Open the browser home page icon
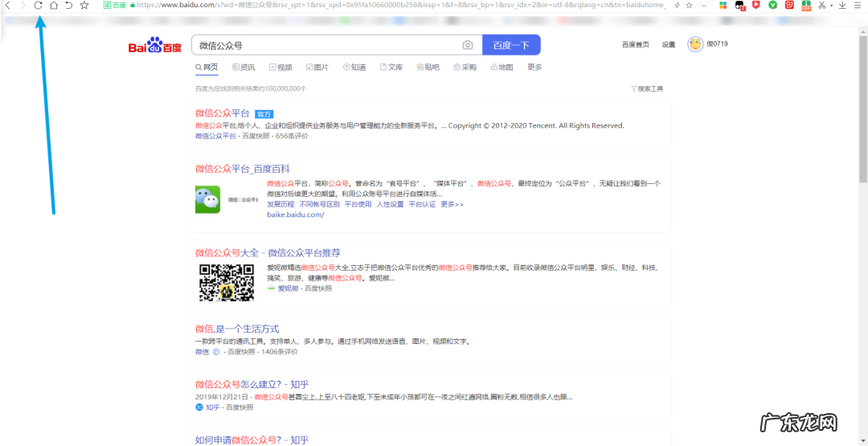Screen dimensions: 868x446 [54, 5]
